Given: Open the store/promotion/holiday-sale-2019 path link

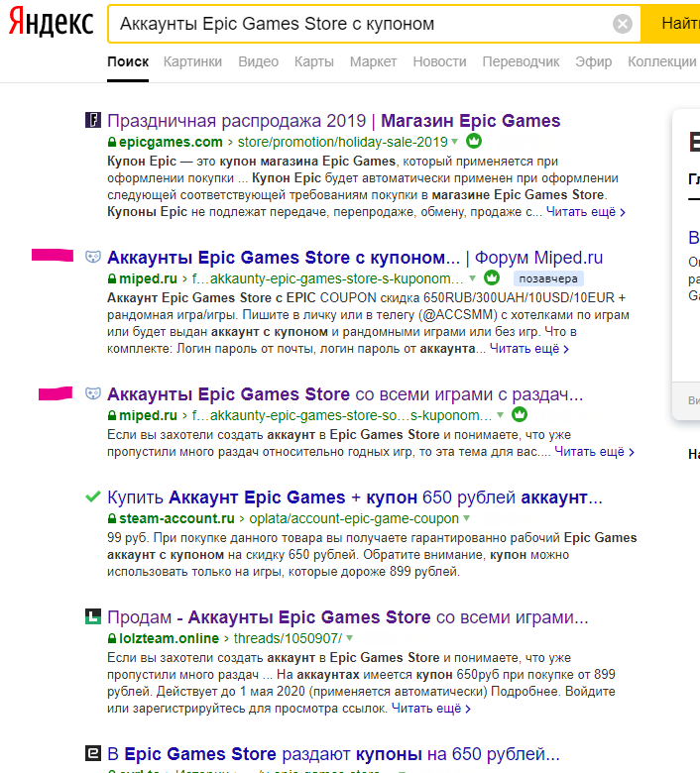Looking at the screenshot, I should point(342,142).
